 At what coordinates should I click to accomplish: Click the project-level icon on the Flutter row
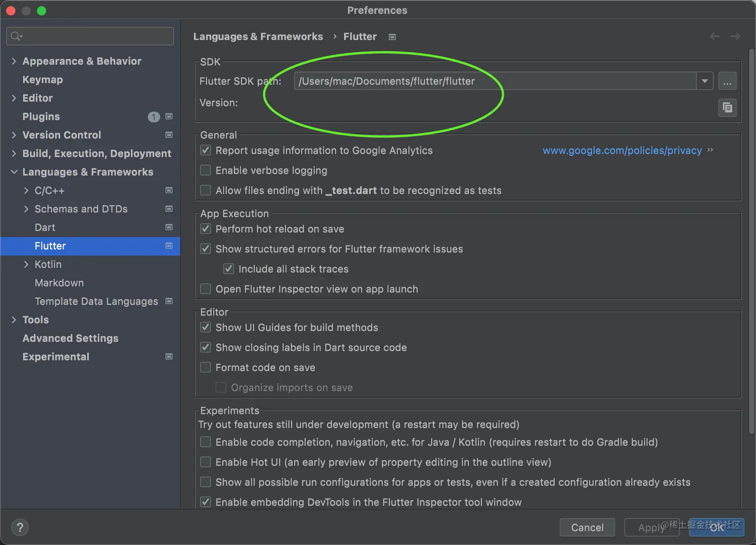tap(169, 246)
